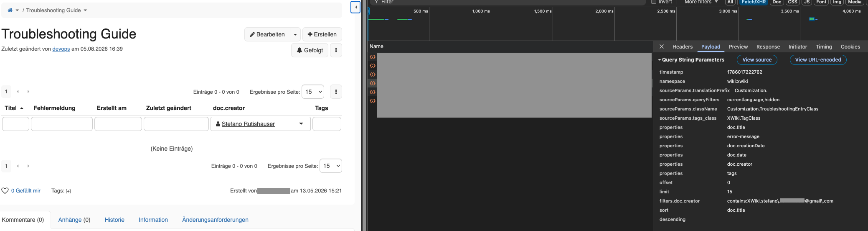The height and width of the screenshot is (231, 868).
Task: Focus the Titel filter input field
Action: click(x=16, y=124)
